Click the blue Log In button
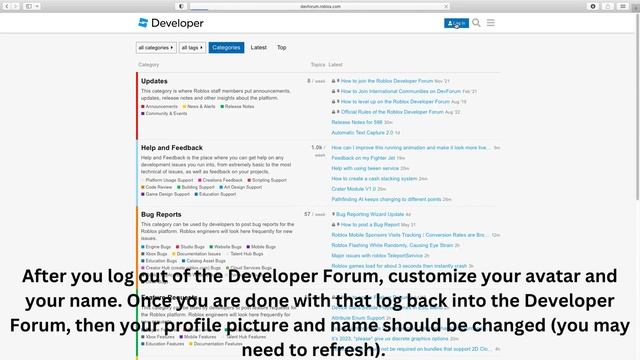The height and width of the screenshot is (360, 640). 456,23
